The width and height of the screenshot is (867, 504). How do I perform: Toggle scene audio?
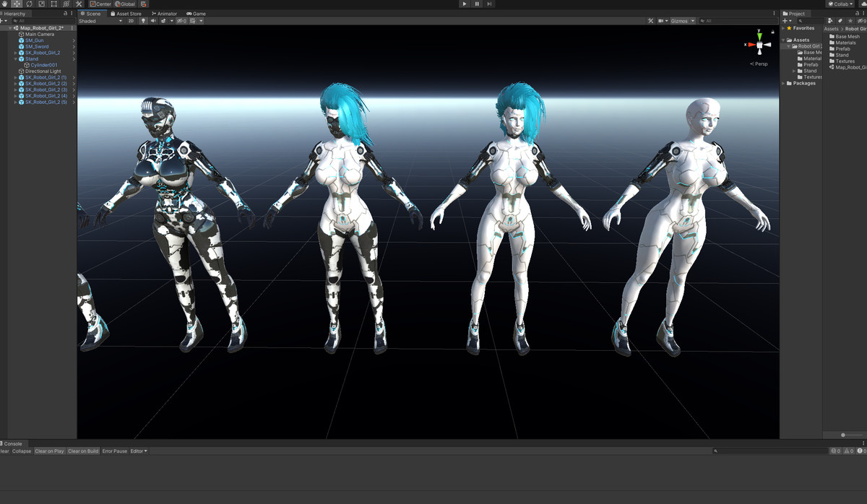153,21
